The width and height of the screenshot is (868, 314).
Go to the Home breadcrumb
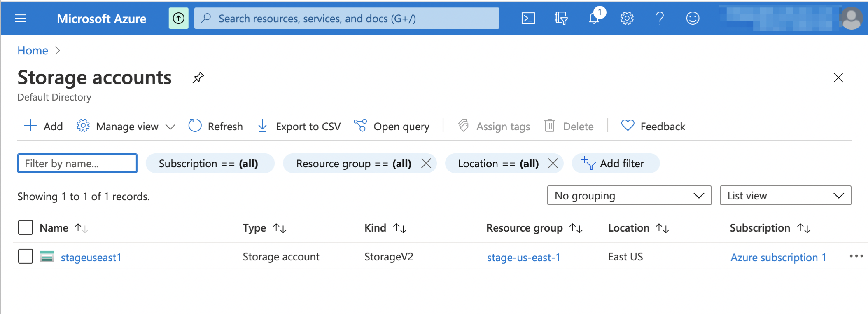(33, 50)
